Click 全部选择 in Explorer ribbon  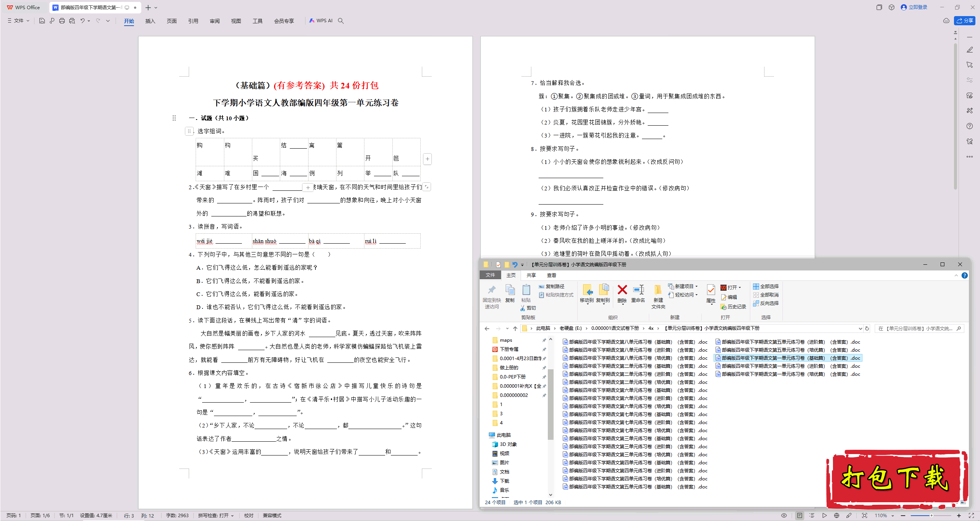[x=766, y=287]
